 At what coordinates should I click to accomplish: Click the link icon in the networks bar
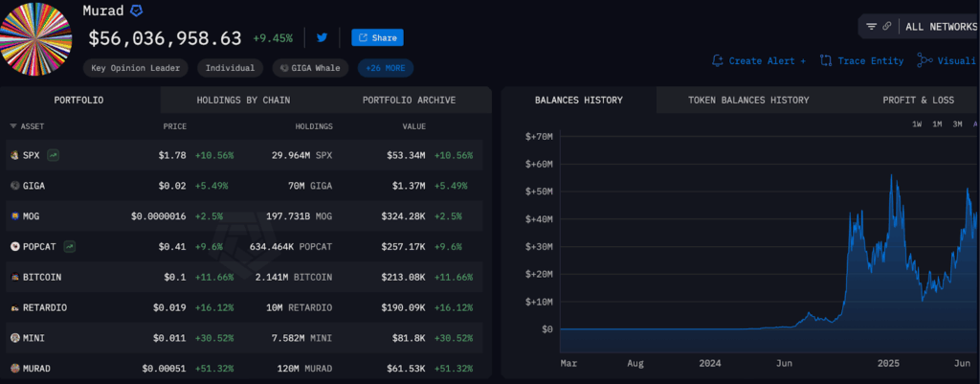887,26
